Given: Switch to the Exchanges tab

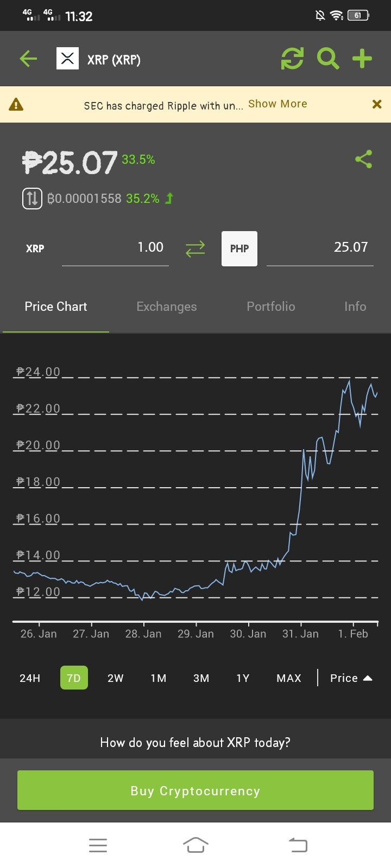Looking at the screenshot, I should tap(167, 307).
